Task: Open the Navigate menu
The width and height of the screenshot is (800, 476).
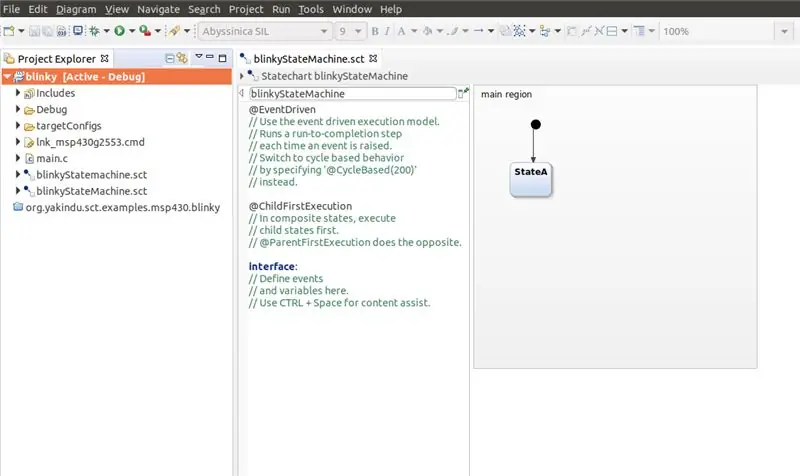Action: coord(158,9)
